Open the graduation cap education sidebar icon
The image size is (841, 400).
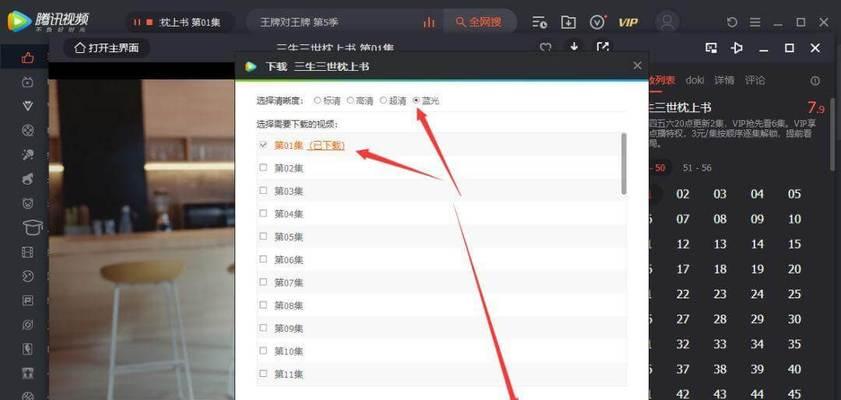(x=32, y=227)
